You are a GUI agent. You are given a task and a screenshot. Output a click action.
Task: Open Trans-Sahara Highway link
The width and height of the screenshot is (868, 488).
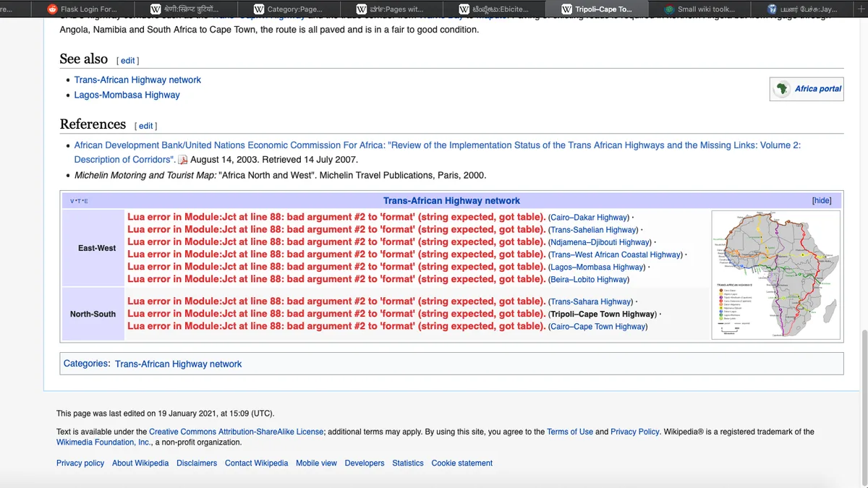pyautogui.click(x=592, y=301)
